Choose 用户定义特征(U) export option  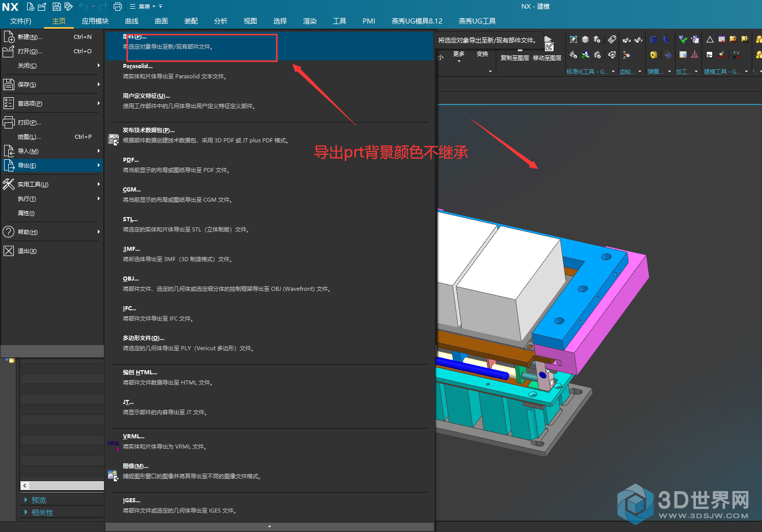click(270, 101)
